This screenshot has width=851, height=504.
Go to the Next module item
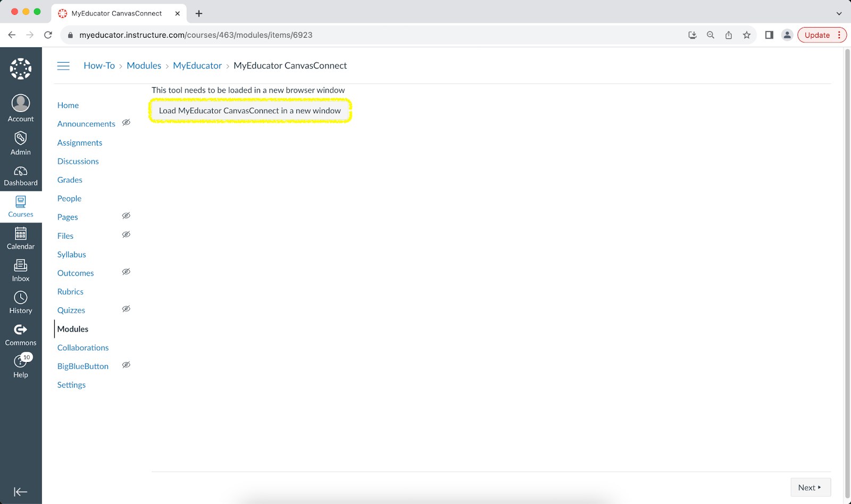pos(811,488)
